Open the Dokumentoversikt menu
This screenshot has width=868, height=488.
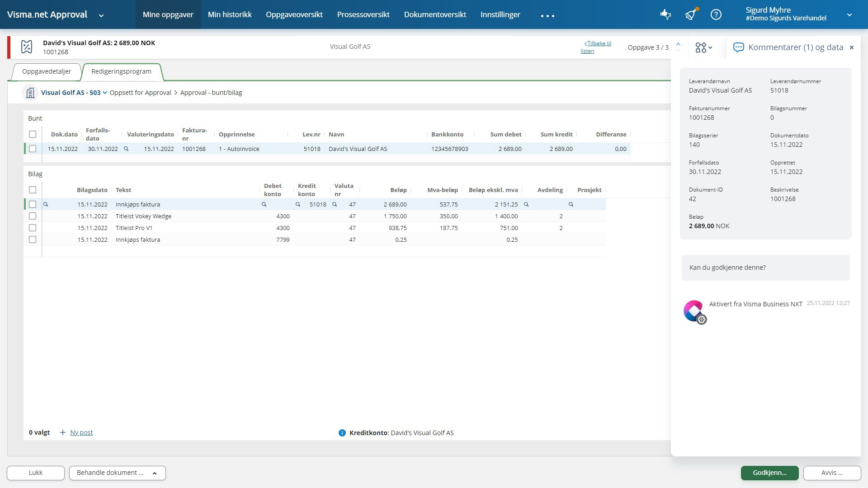435,14
